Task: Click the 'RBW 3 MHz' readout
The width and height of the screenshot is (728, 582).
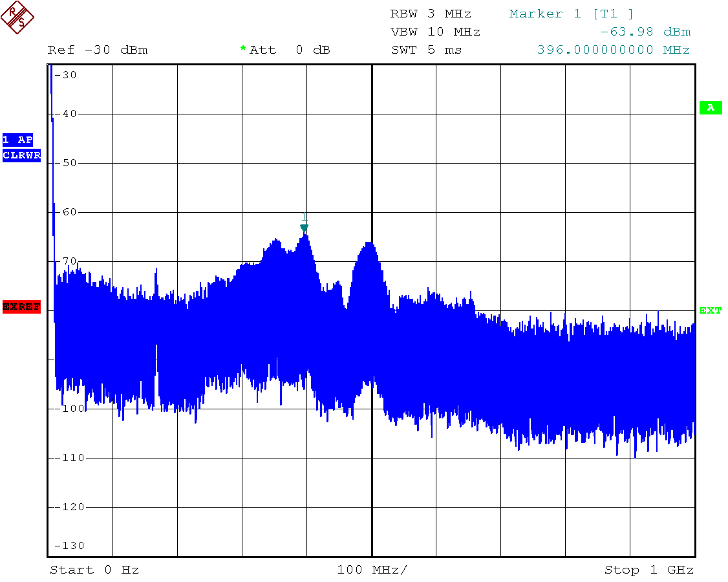Action: 431,14
